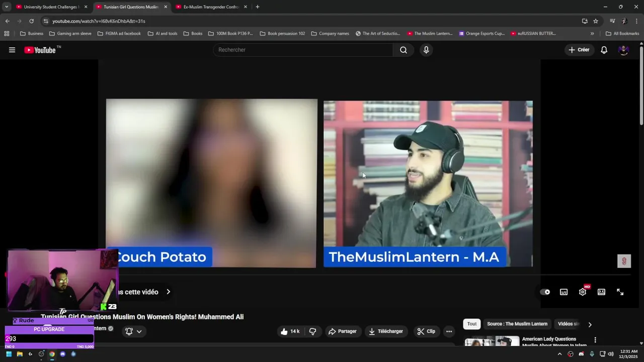Image resolution: width=644 pixels, height=362 pixels.
Task: Go back in browser history
Action: [7, 21]
